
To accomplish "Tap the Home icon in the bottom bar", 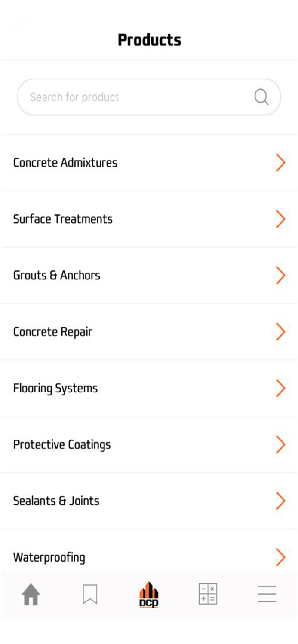I will click(x=30, y=593).
